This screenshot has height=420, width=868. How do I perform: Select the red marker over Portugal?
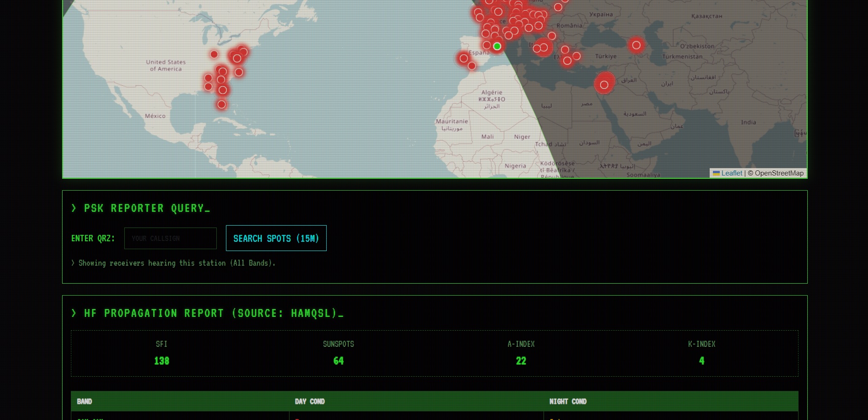pos(463,58)
